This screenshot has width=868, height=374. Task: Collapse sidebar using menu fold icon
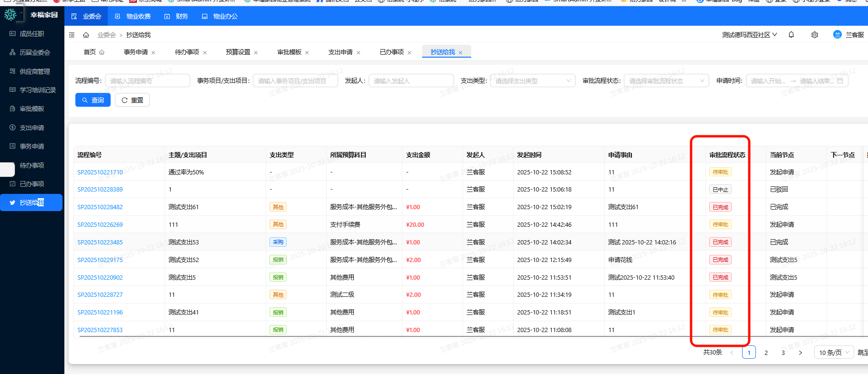tap(72, 35)
